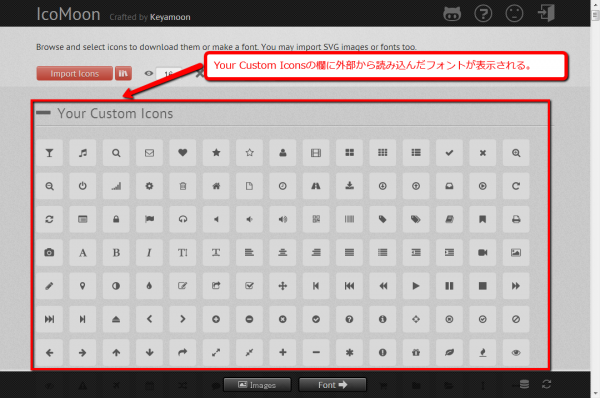
Task: Click the Images button in the bottom bar
Action: tap(257, 385)
